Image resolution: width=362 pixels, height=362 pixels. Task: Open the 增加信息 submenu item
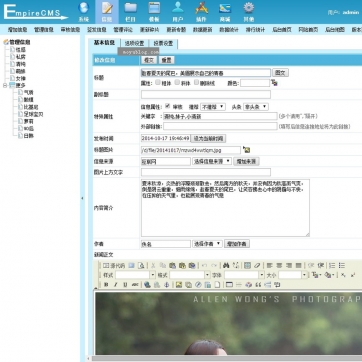point(17,30)
